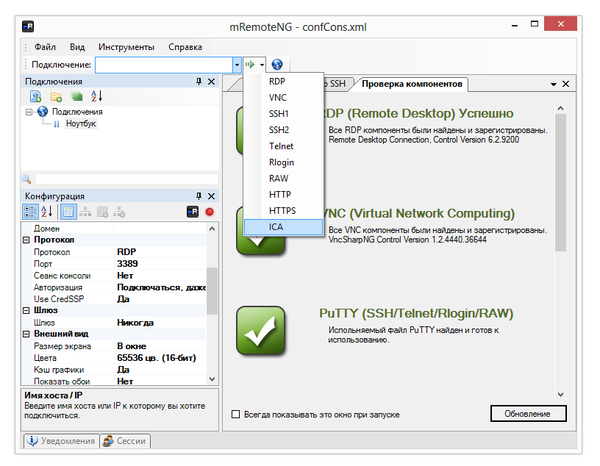Collapse the Подключения tree root node
The height and width of the screenshot is (466, 600).
[x=29, y=112]
